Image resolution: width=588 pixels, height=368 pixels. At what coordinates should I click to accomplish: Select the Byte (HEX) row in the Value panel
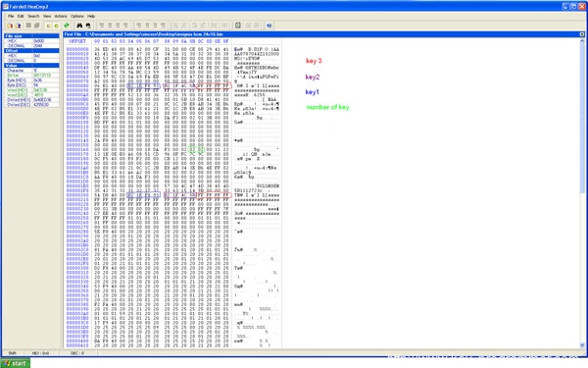coord(31,80)
